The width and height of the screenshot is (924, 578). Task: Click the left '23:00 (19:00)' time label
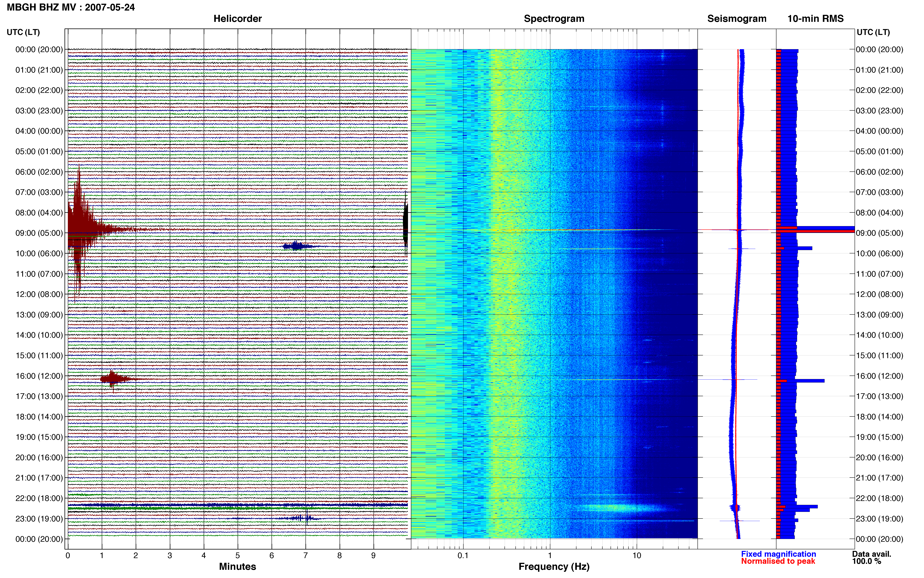pos(39,519)
